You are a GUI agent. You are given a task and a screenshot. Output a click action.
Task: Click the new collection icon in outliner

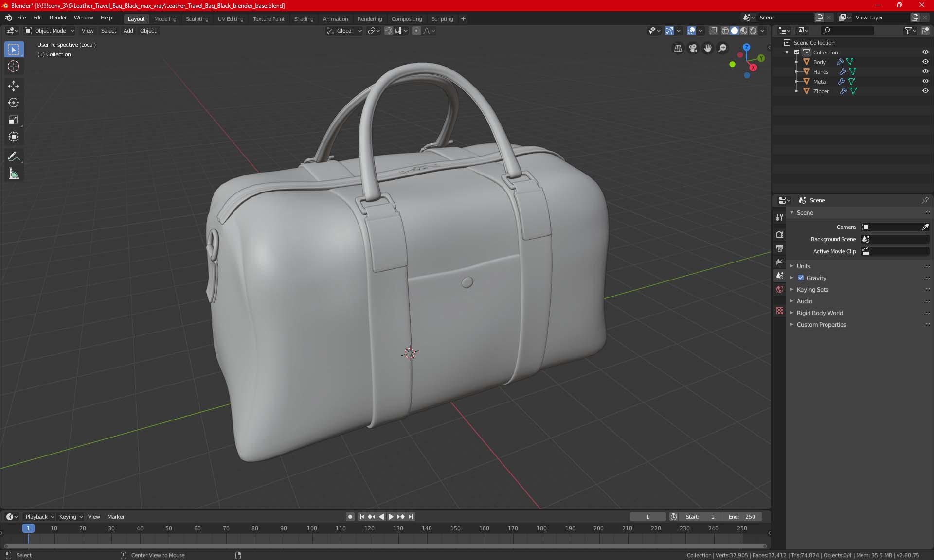[x=925, y=31]
